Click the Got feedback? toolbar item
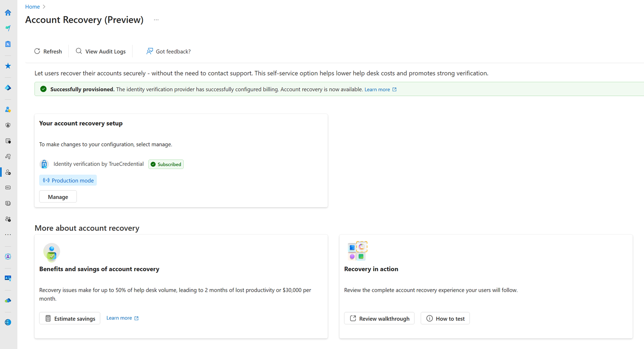 (169, 51)
